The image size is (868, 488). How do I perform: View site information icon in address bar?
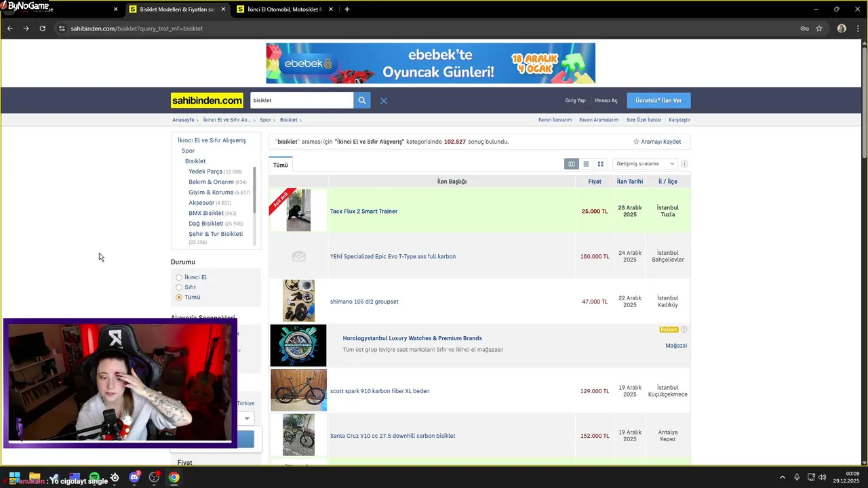coord(62,28)
